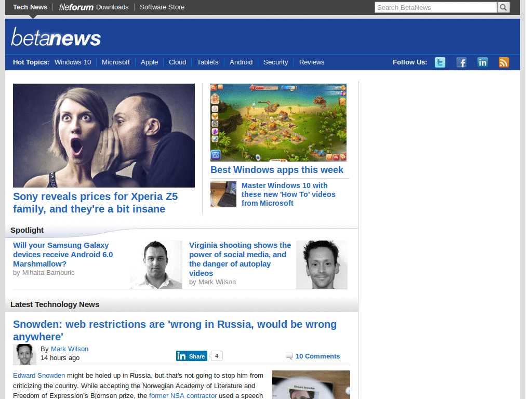
Task: Click the LinkedIn share count 4
Action: tap(217, 356)
